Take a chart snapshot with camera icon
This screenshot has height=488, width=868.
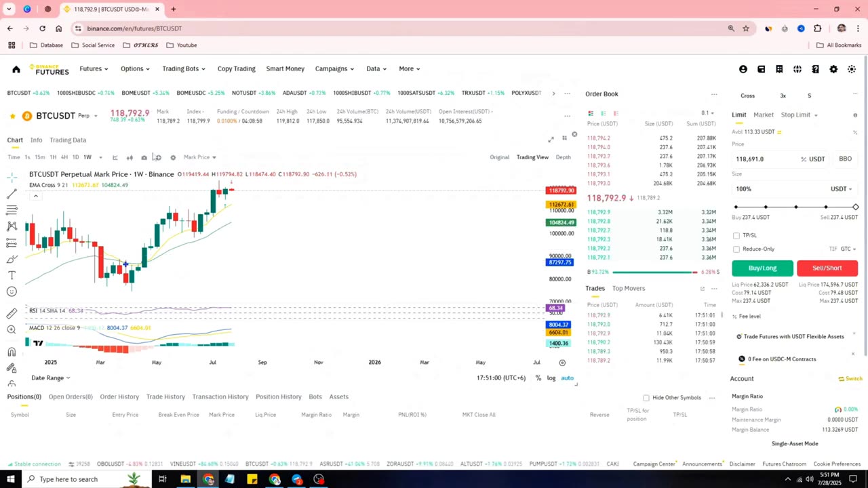click(x=144, y=157)
